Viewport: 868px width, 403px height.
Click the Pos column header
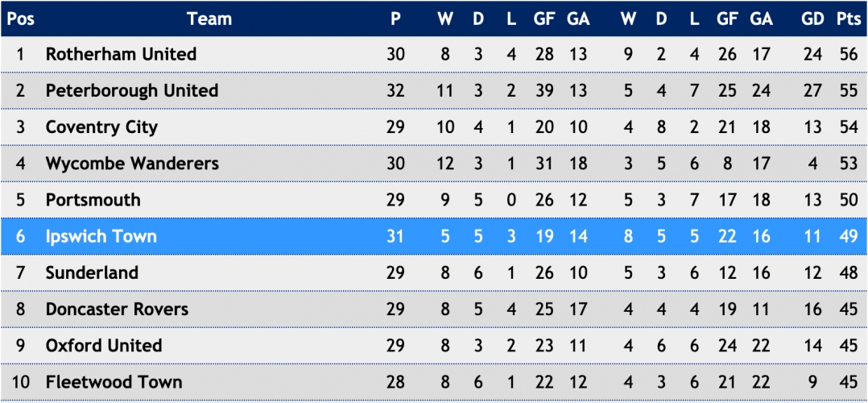(x=20, y=19)
